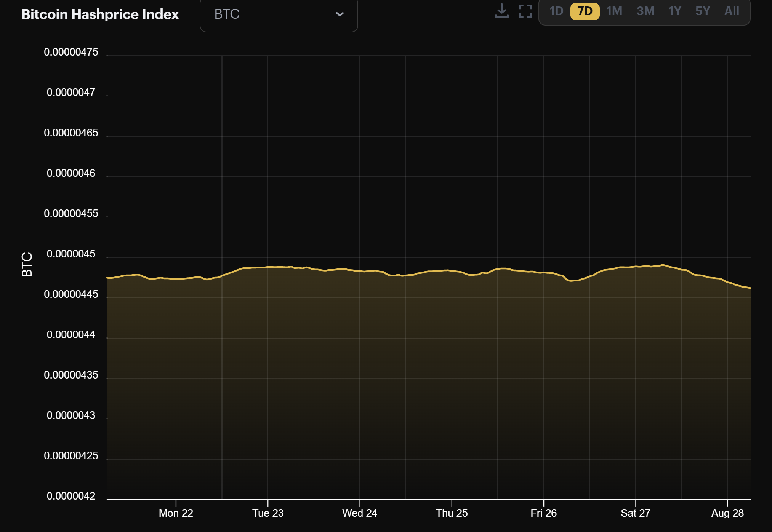
Task: Click the Thu 25 axis label
Action: click(452, 513)
